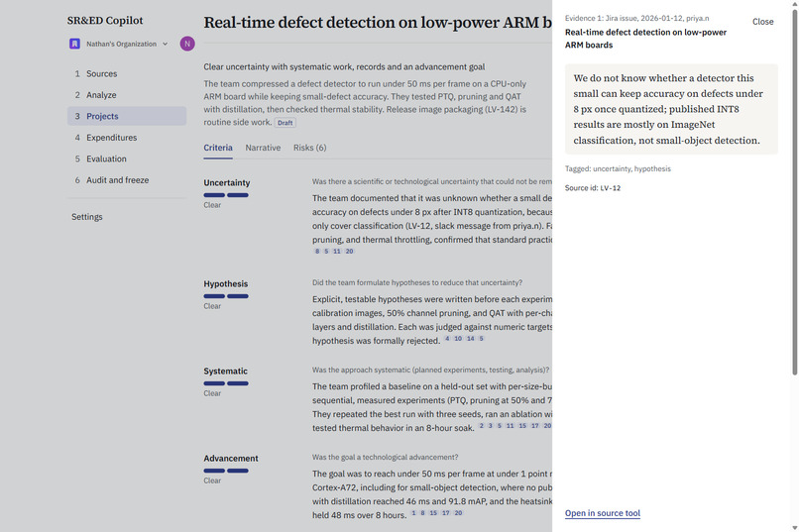
Task: Open citation 17 under Advancement
Action: click(x=446, y=512)
